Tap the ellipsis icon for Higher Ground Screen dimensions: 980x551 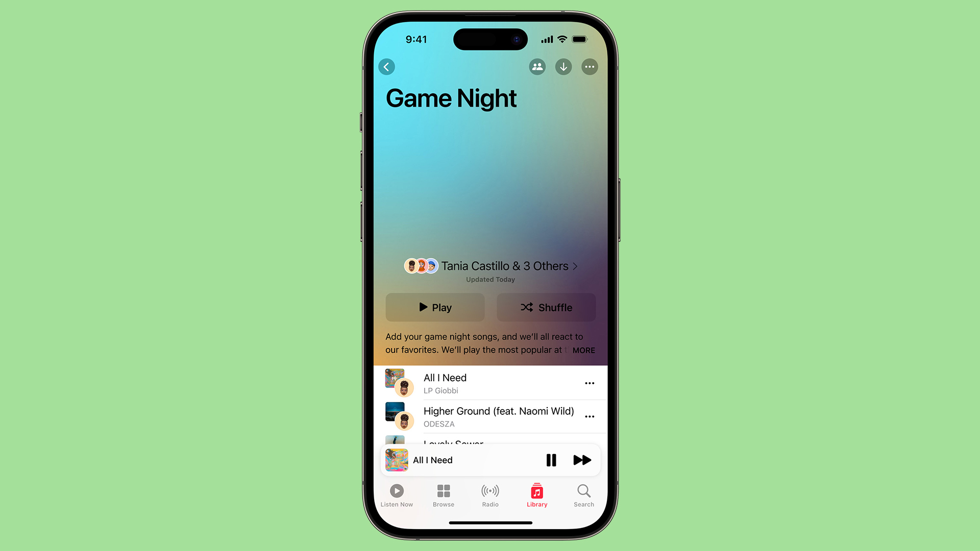point(589,416)
